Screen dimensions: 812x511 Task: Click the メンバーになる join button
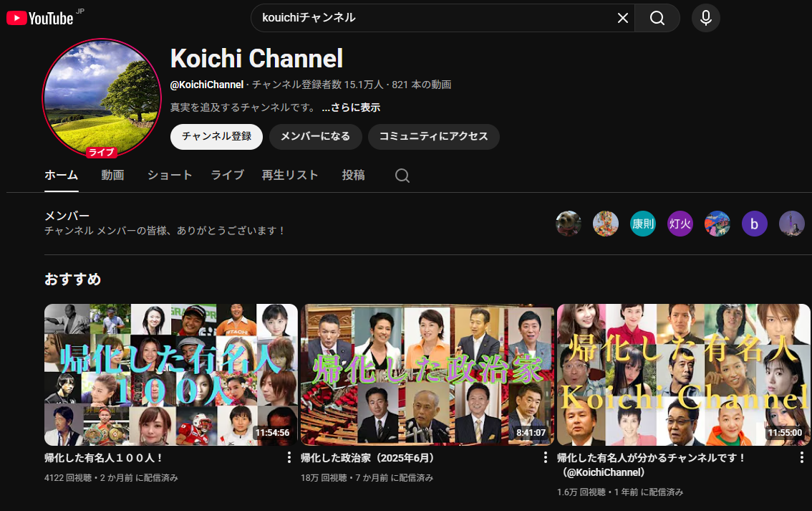pos(315,136)
